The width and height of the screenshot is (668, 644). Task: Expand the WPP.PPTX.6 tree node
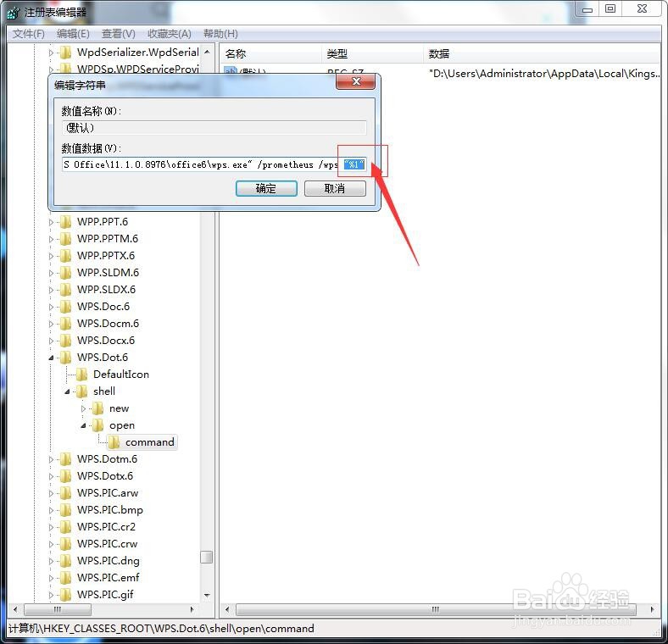click(x=51, y=256)
